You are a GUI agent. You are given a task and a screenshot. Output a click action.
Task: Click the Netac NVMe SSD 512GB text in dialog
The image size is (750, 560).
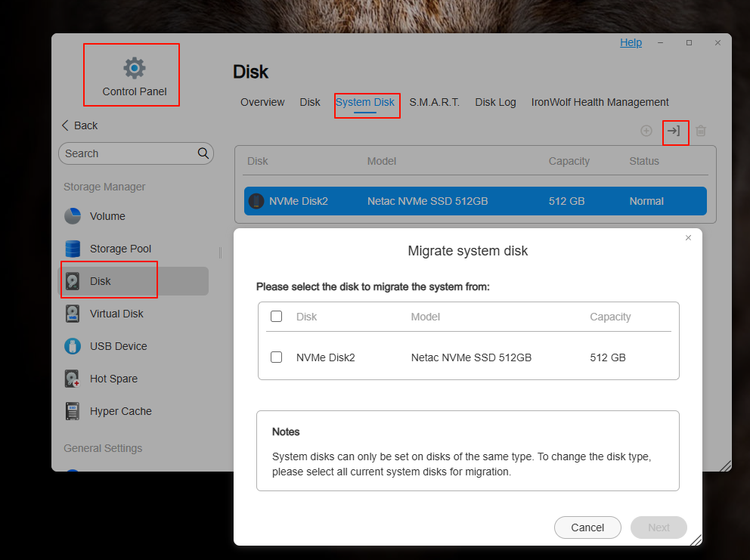point(471,357)
